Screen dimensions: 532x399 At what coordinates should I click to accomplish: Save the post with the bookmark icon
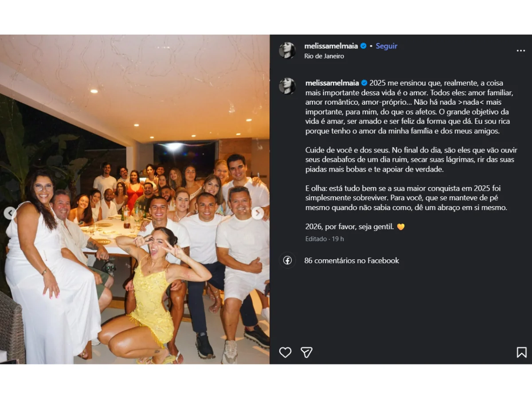pyautogui.click(x=522, y=352)
